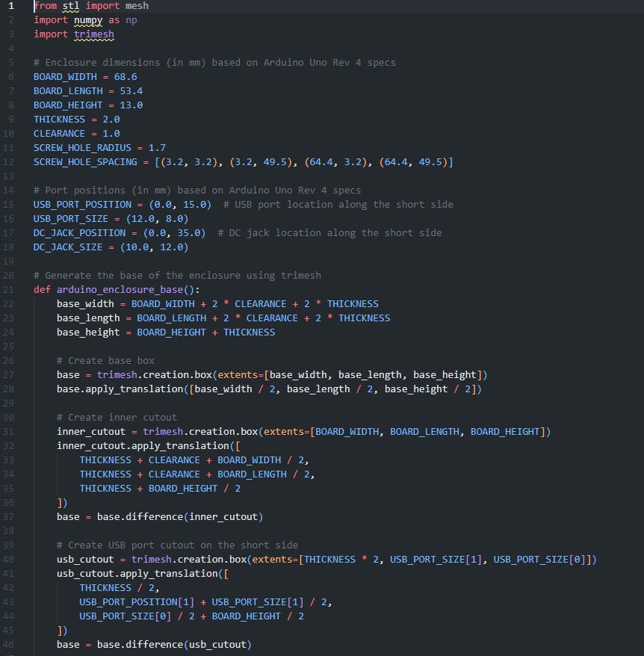The height and width of the screenshot is (656, 644).
Task: Click 'base.difference(usb_cutout)' on line 46
Action: coord(174,645)
